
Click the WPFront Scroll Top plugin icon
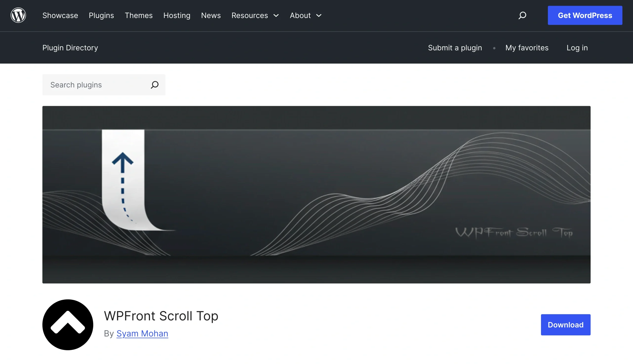tap(68, 325)
